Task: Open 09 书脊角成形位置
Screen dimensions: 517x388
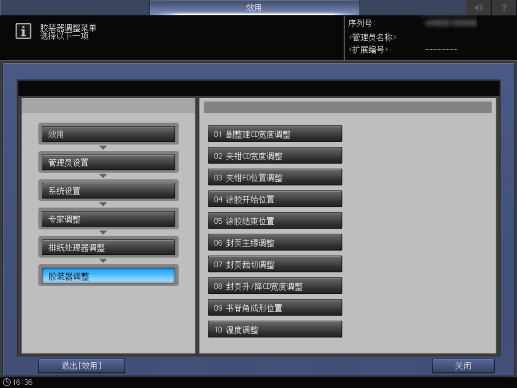Action: point(275,308)
